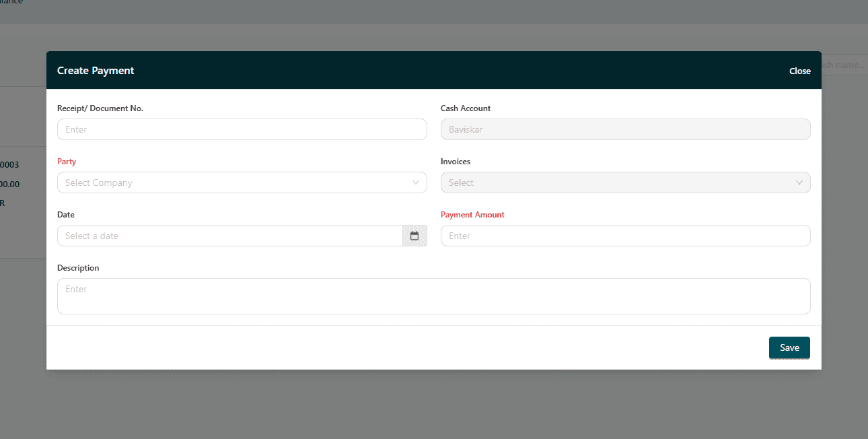The height and width of the screenshot is (439, 868).
Task: Click the red Payment Amount label
Action: coord(472,215)
